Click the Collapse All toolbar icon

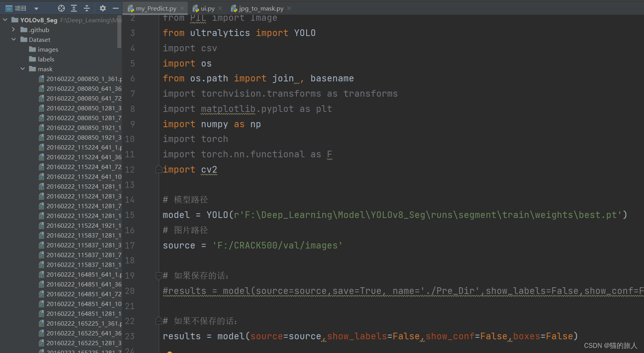click(x=87, y=8)
